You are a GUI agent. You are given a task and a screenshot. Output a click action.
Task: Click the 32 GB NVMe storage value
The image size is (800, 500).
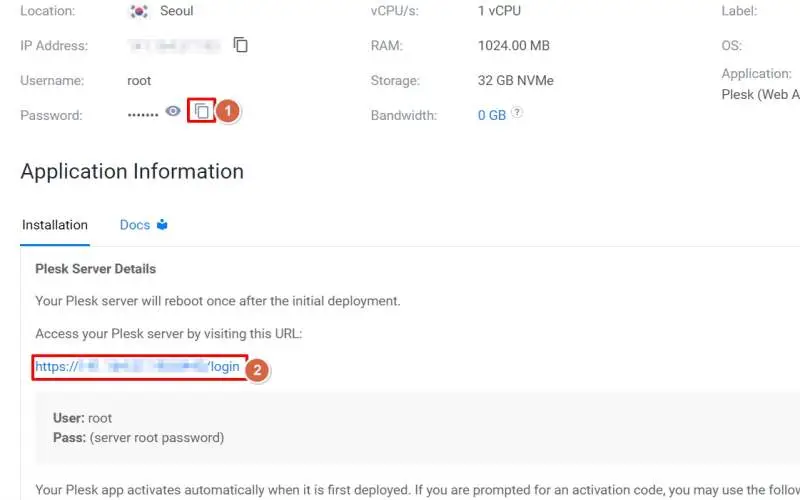(515, 80)
